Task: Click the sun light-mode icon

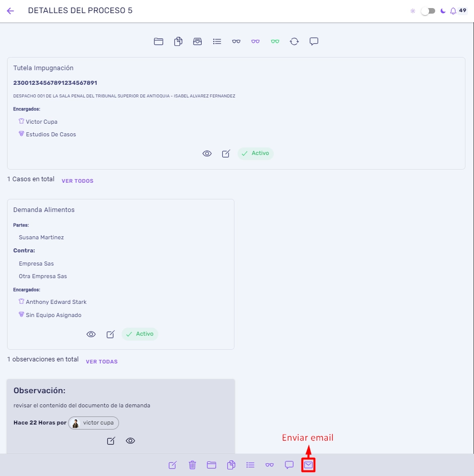Action: point(413,11)
